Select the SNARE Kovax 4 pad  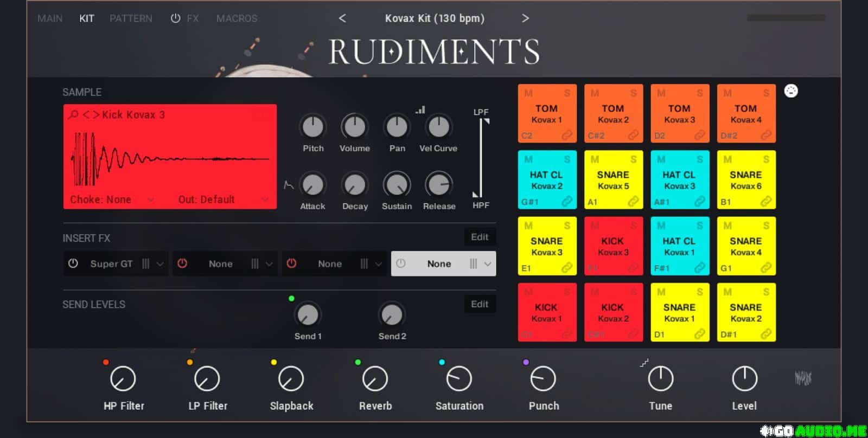pos(746,246)
